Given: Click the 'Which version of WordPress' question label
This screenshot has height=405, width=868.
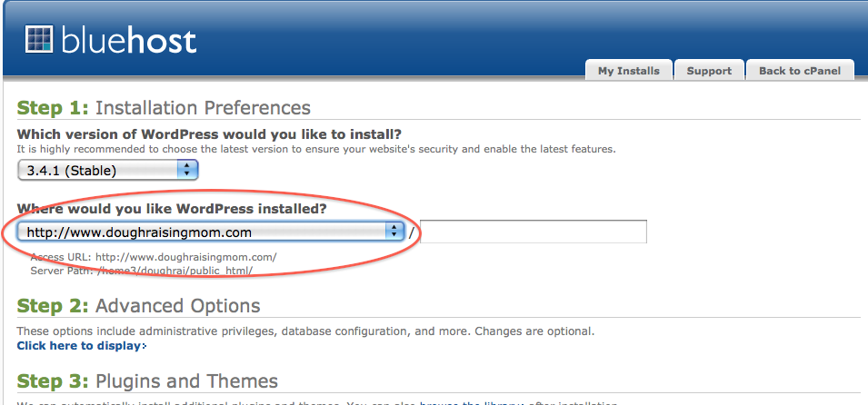Looking at the screenshot, I should 209,134.
